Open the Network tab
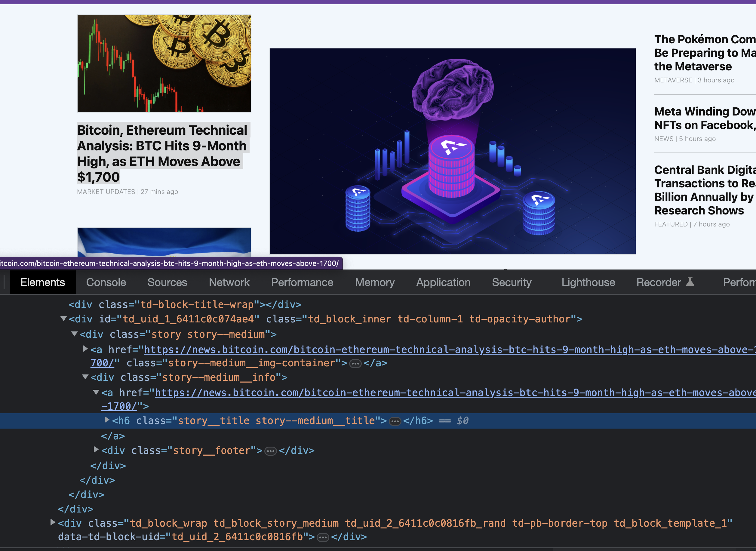The image size is (756, 551). pyautogui.click(x=229, y=282)
